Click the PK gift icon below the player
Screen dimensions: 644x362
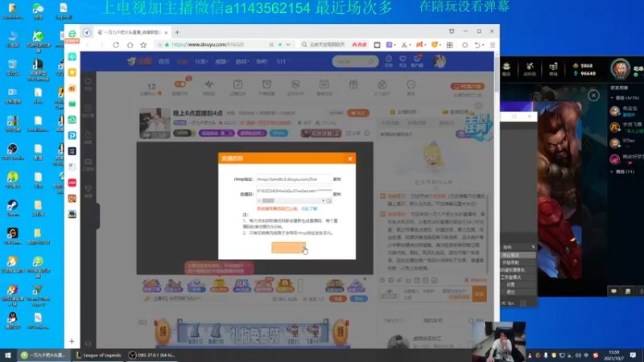coord(242,285)
